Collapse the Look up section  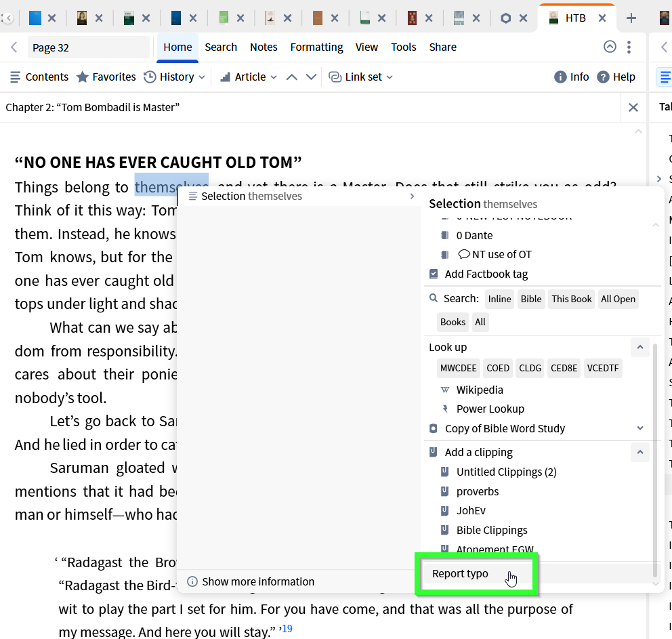coord(640,347)
